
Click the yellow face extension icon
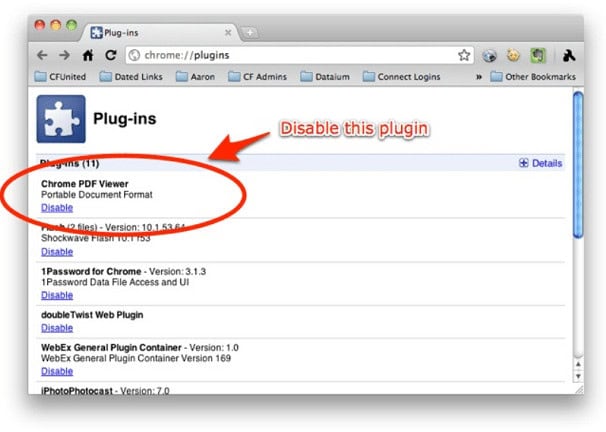click(513, 56)
